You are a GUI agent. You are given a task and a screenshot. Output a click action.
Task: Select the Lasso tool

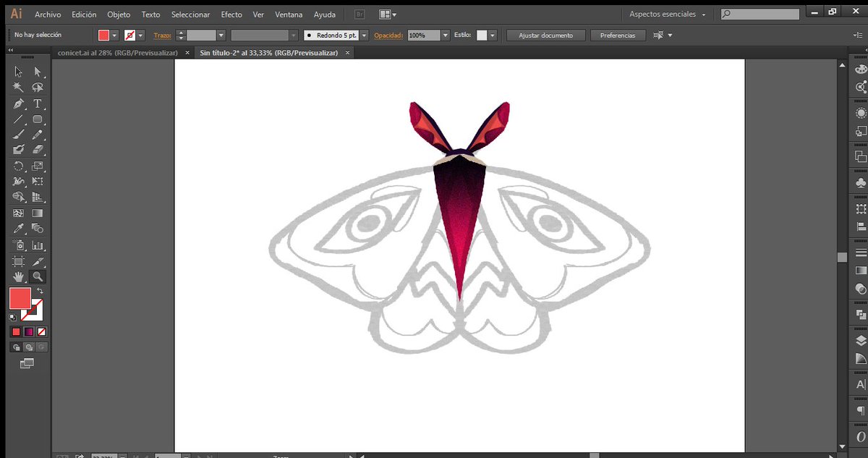coord(38,88)
